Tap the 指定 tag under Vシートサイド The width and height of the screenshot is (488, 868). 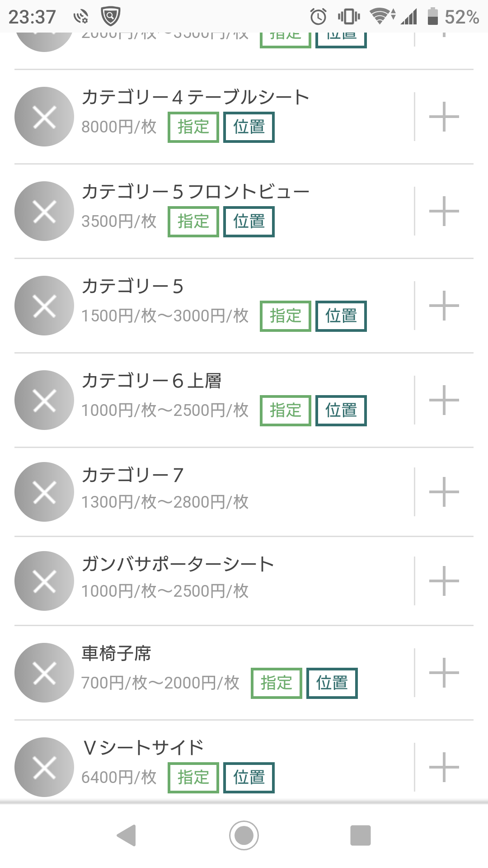[x=193, y=778]
